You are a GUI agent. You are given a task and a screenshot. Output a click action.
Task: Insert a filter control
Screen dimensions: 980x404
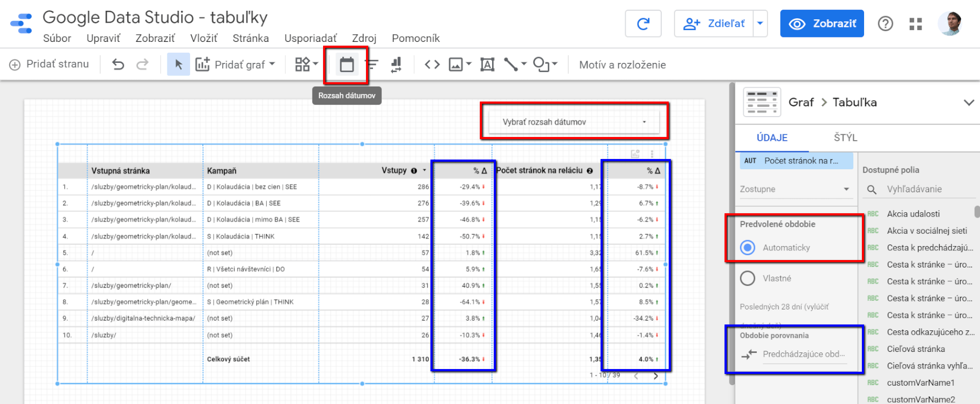point(372,65)
